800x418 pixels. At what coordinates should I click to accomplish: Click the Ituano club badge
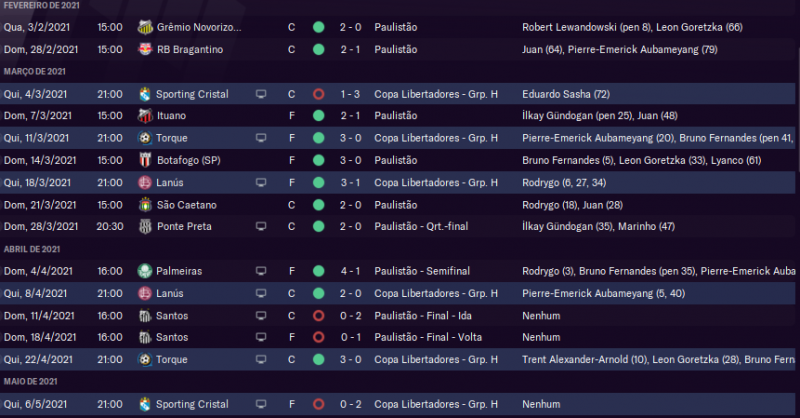[x=145, y=116]
